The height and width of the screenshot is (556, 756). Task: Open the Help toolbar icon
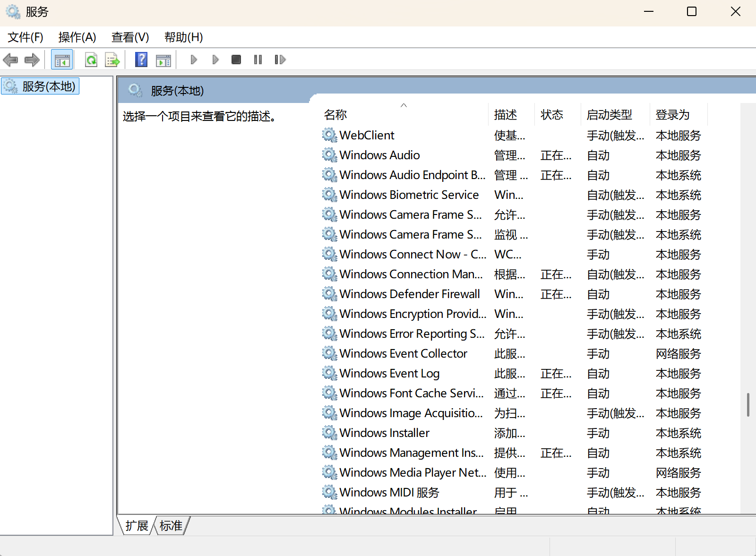pos(141,60)
